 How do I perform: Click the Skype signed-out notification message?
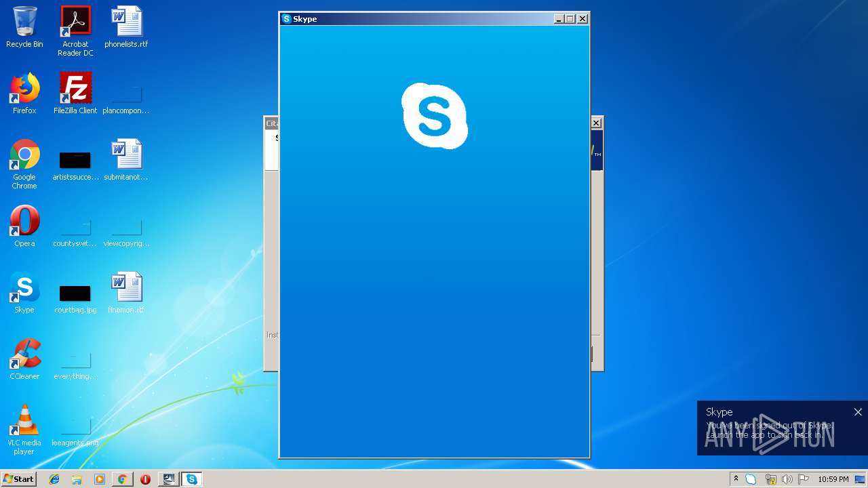point(768,430)
